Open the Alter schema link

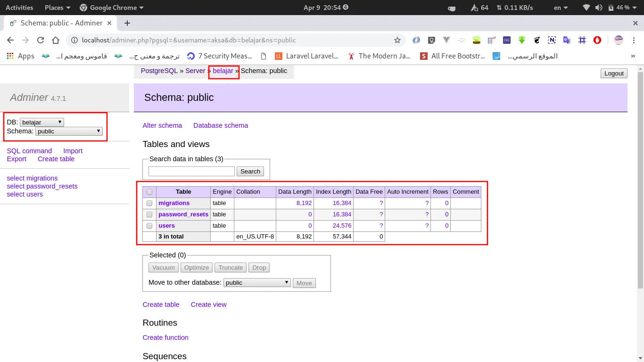tap(162, 125)
